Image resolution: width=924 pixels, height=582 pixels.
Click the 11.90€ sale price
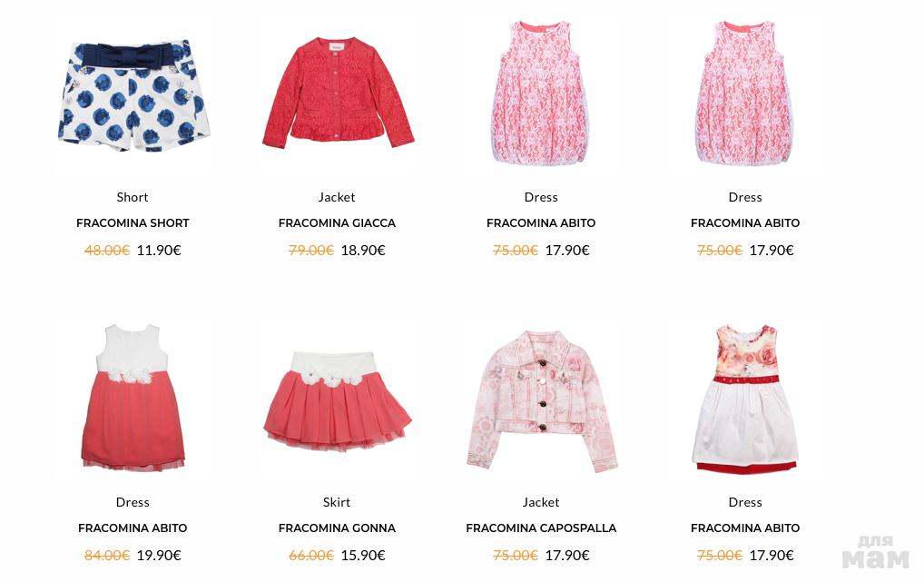[159, 251]
